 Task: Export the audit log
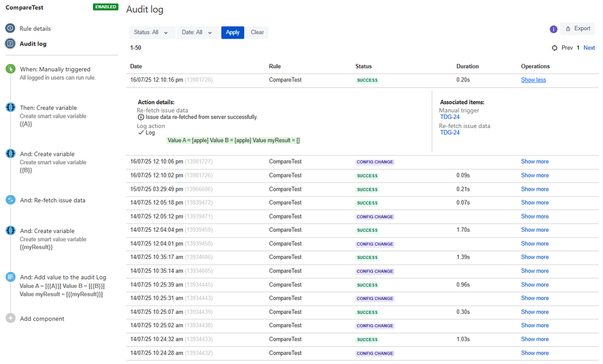coord(578,28)
